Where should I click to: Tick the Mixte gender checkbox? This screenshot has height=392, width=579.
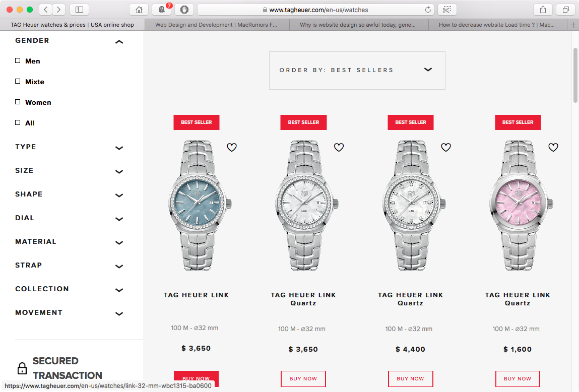[18, 81]
